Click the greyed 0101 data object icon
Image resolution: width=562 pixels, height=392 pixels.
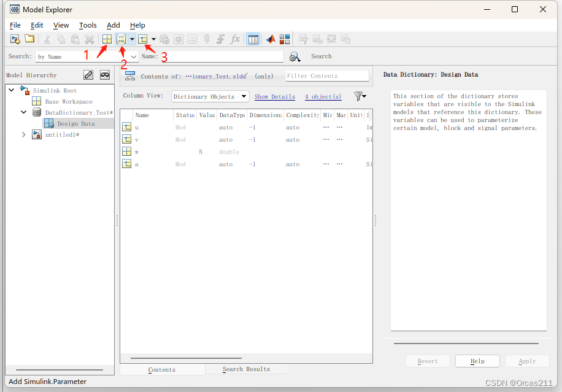tap(193, 39)
